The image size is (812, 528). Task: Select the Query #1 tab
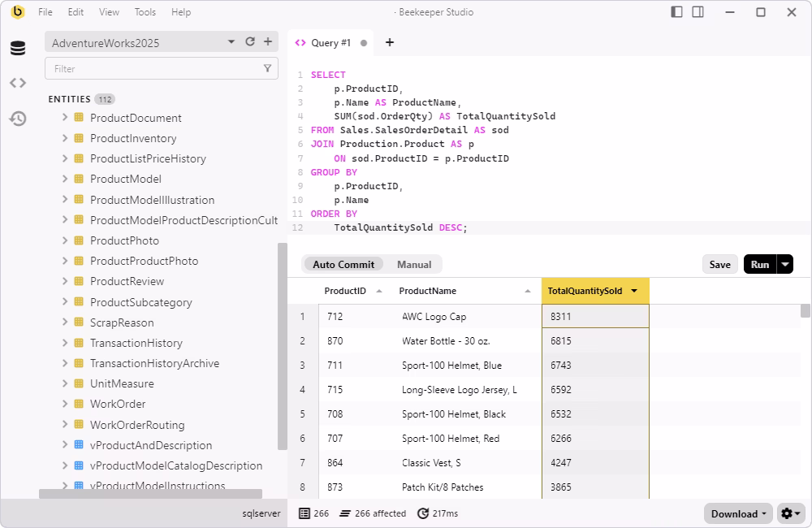[x=331, y=43]
